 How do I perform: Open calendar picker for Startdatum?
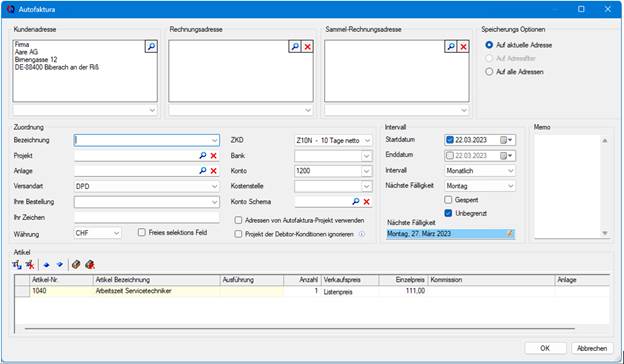pos(507,140)
